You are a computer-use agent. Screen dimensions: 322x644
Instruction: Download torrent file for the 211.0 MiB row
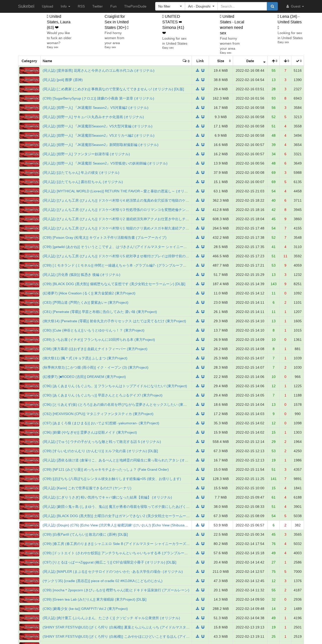(198, 572)
